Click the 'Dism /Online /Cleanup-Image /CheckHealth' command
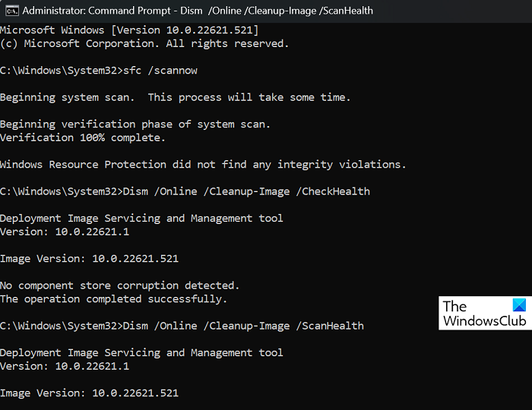This screenshot has height=410, width=532. pos(245,191)
